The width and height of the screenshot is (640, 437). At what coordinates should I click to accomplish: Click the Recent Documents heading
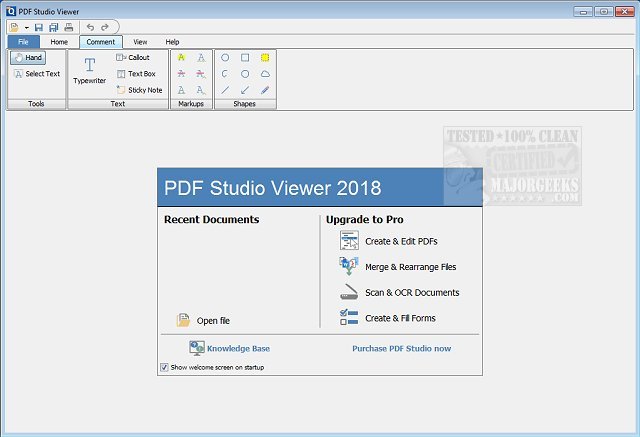click(211, 220)
